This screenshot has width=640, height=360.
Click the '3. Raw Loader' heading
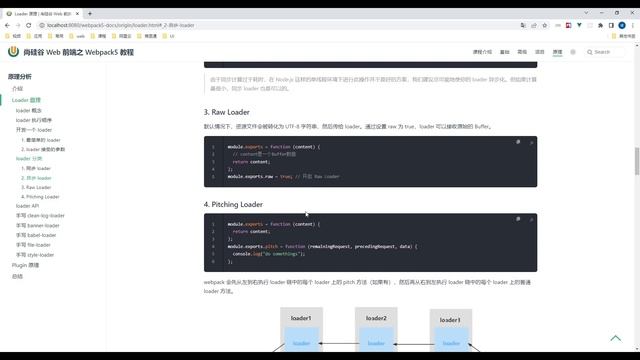(227, 112)
